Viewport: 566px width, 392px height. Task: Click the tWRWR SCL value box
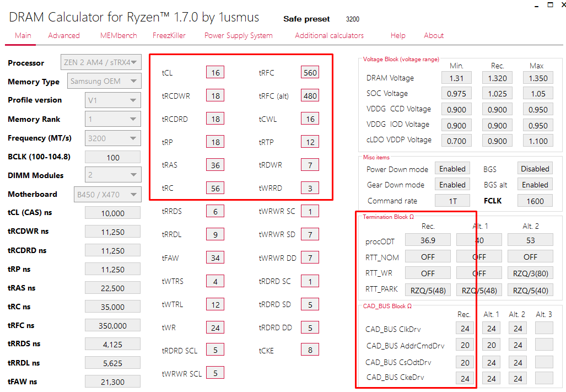pyautogui.click(x=215, y=373)
